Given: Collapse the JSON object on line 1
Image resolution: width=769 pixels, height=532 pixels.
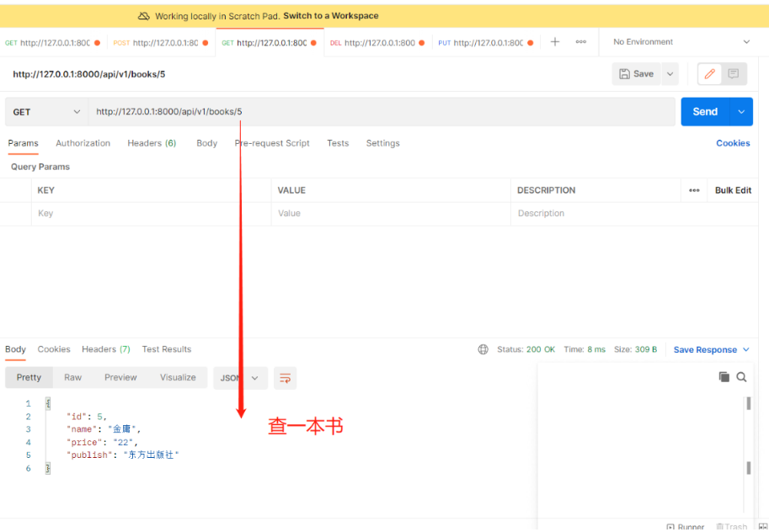Looking at the screenshot, I should click(x=48, y=403).
